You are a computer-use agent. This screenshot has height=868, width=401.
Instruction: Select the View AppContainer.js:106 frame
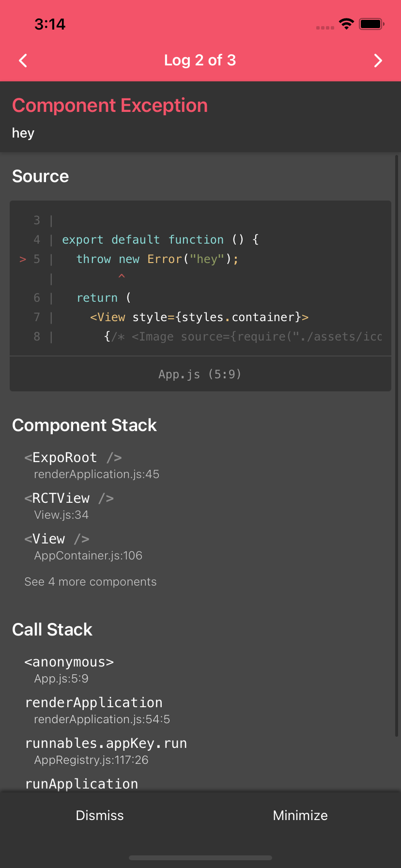83,546
